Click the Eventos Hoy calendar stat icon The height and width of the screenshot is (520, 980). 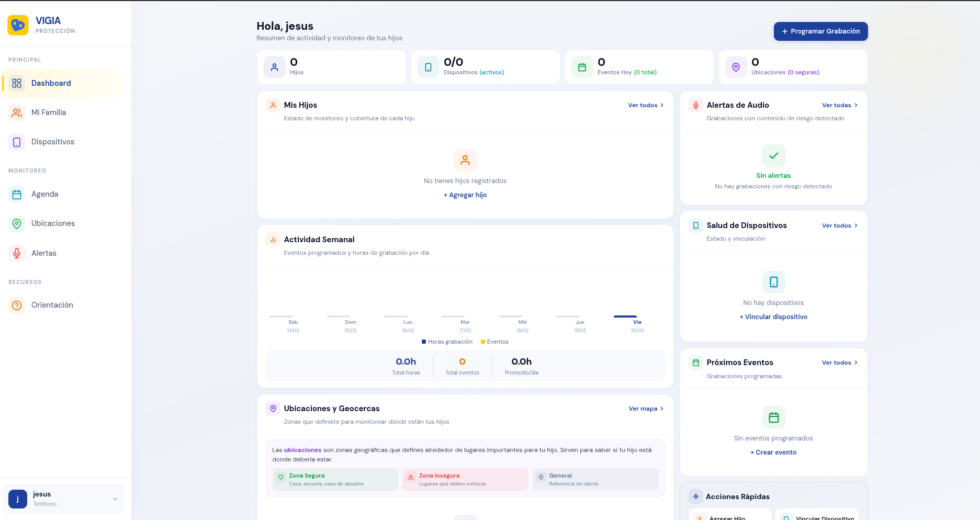pyautogui.click(x=582, y=67)
